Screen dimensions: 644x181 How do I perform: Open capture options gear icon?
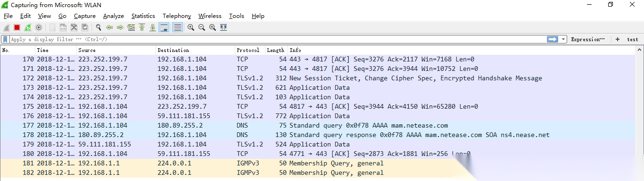pos(39,27)
